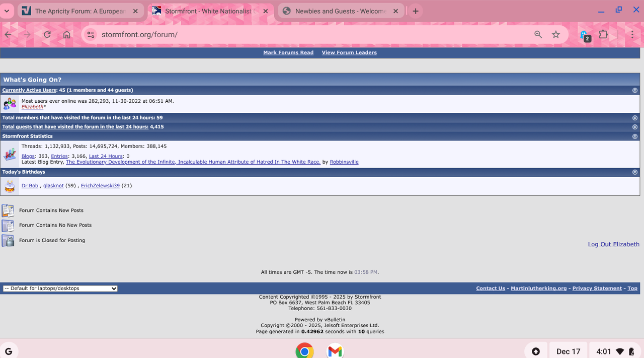Reload the current page

47,34
